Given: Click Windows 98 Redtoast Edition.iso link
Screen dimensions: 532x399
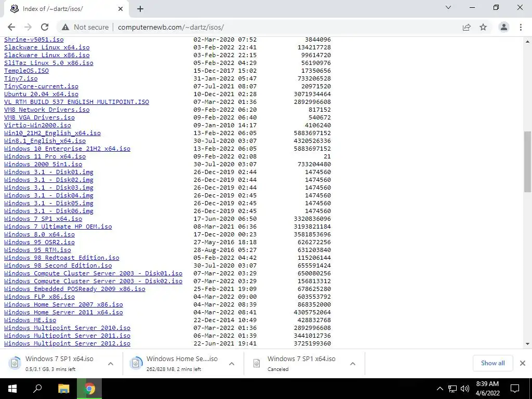Looking at the screenshot, I should [x=62, y=258].
